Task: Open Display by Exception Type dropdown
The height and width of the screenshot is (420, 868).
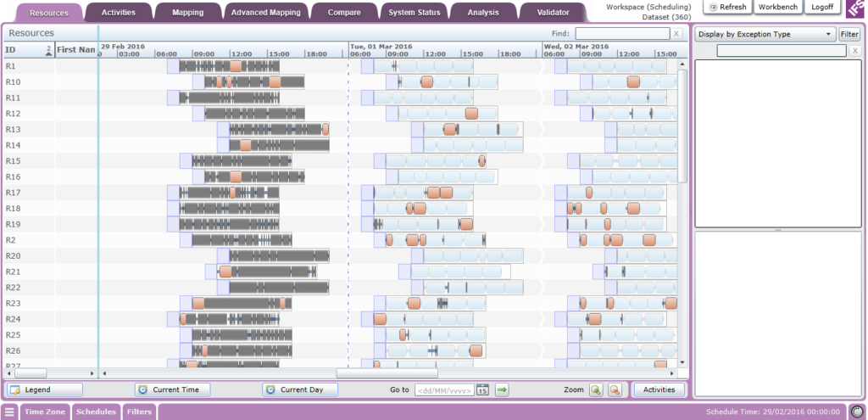Action: pos(764,34)
